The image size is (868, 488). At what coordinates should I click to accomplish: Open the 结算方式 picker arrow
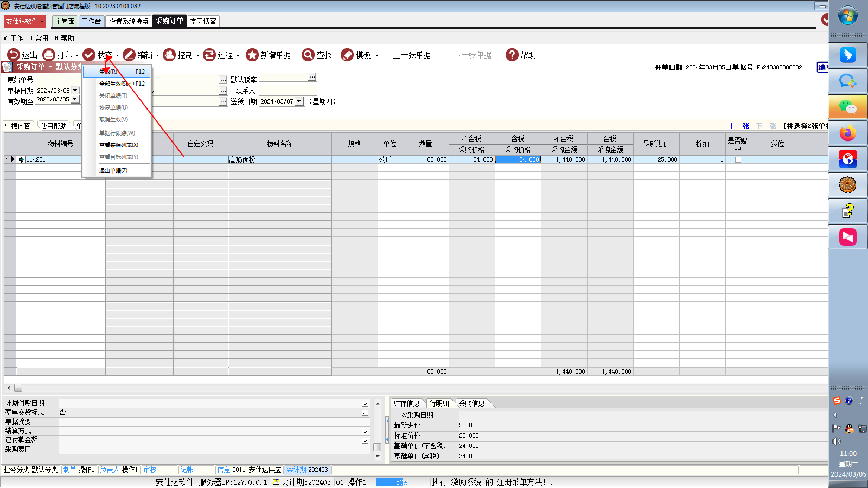pyautogui.click(x=365, y=431)
